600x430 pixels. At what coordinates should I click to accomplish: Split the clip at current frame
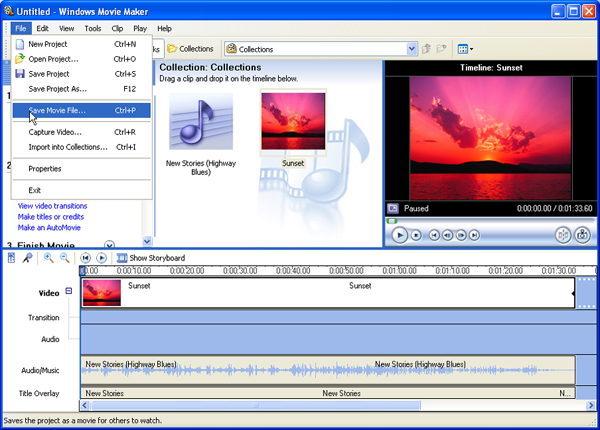pyautogui.click(x=563, y=235)
